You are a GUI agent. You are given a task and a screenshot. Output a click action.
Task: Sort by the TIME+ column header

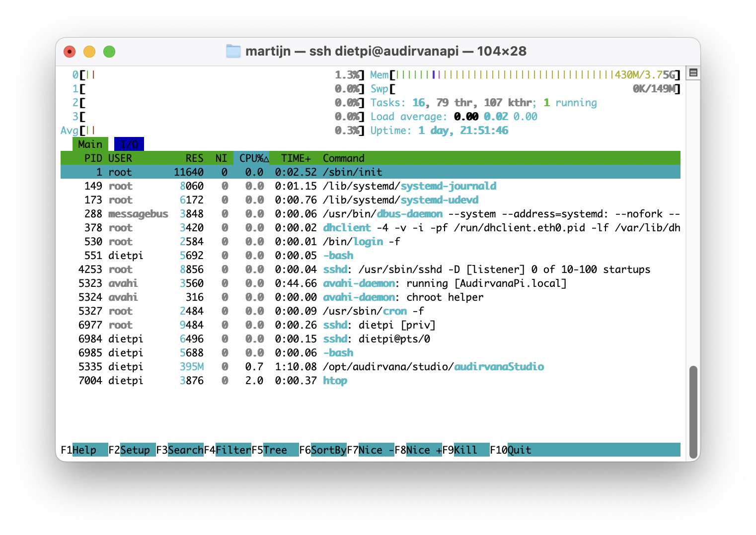[x=296, y=158]
